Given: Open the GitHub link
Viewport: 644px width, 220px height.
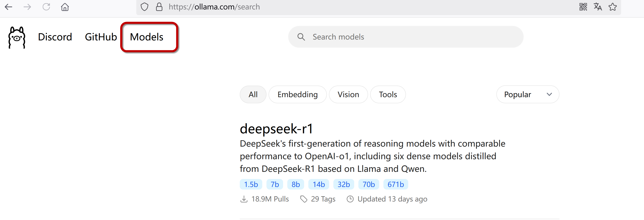Looking at the screenshot, I should (101, 37).
